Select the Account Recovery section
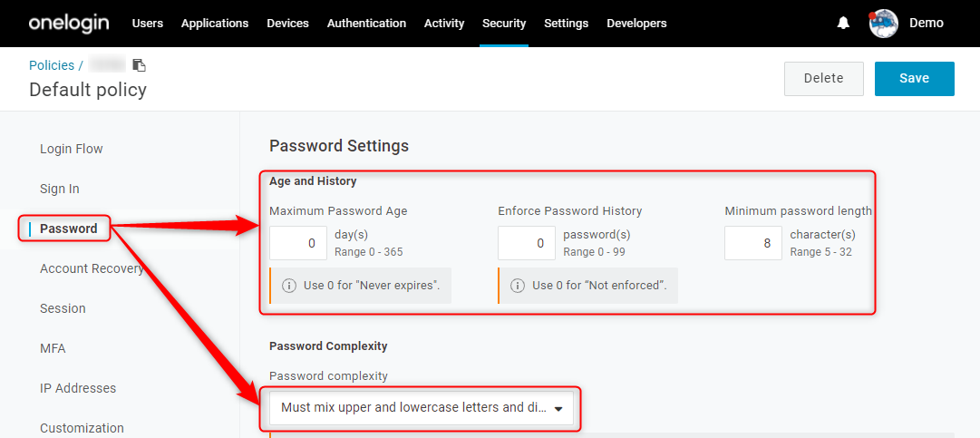The height and width of the screenshot is (438, 980). pyautogui.click(x=92, y=268)
